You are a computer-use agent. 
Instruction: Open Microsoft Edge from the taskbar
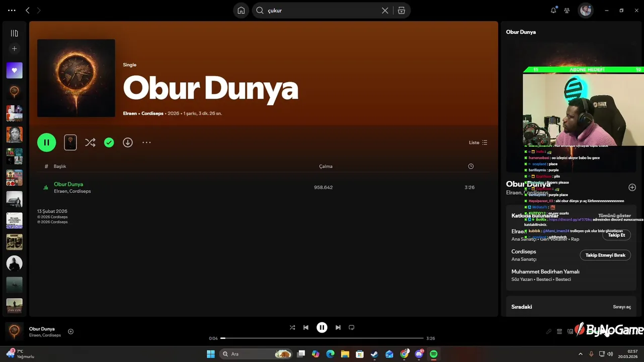(330, 354)
